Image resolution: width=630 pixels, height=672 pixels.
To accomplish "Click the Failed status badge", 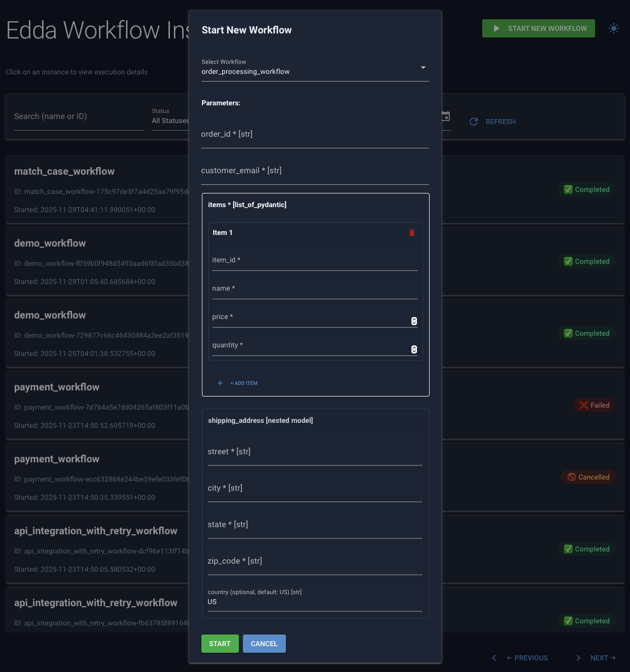I will [x=594, y=405].
